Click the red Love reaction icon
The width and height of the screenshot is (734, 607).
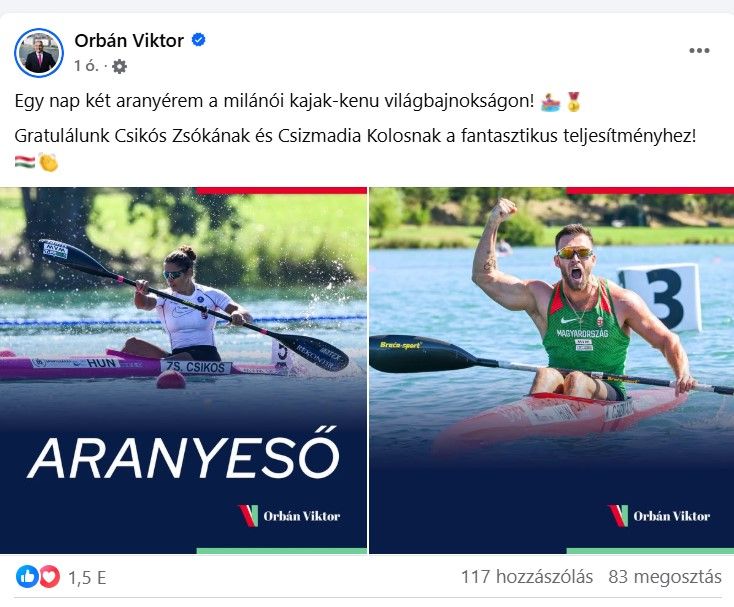click(x=49, y=577)
